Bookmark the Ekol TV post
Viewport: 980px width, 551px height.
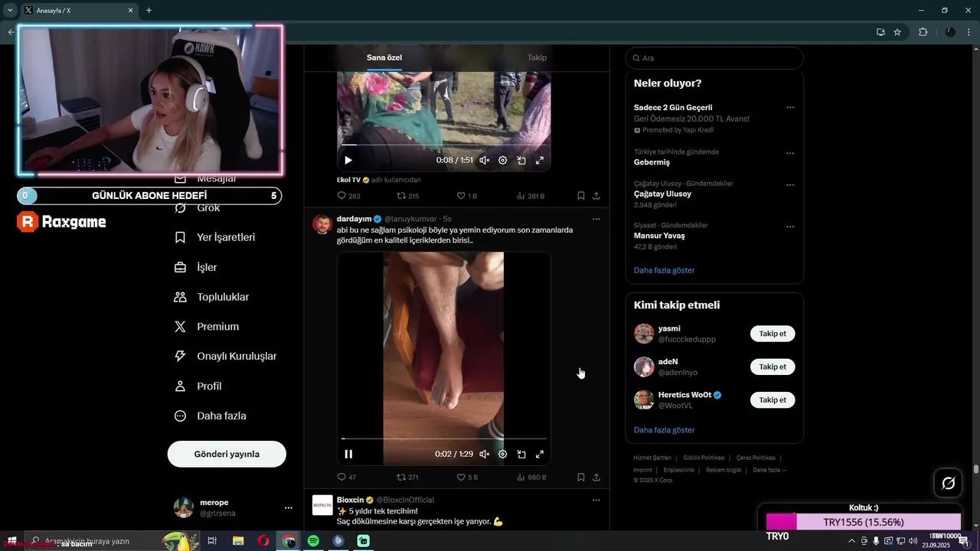581,196
